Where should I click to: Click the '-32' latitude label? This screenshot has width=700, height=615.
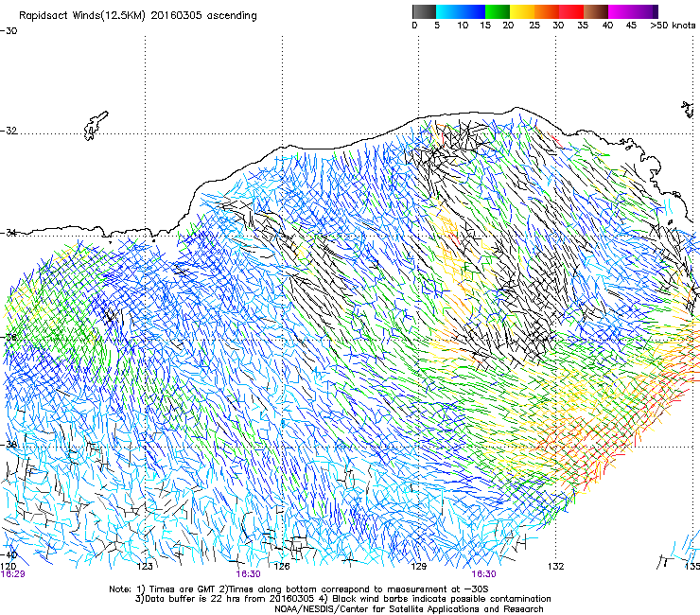pyautogui.click(x=9, y=131)
